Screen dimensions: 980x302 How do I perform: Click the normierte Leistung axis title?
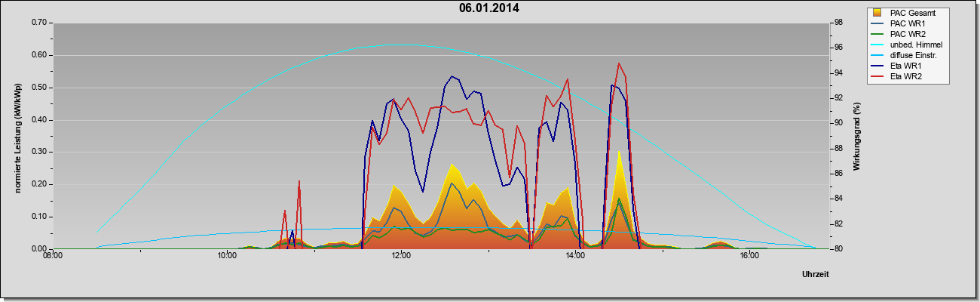16,136
